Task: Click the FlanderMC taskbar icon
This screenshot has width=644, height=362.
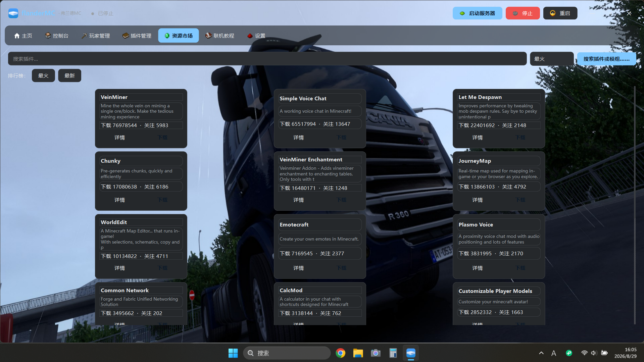Action: coord(411,353)
